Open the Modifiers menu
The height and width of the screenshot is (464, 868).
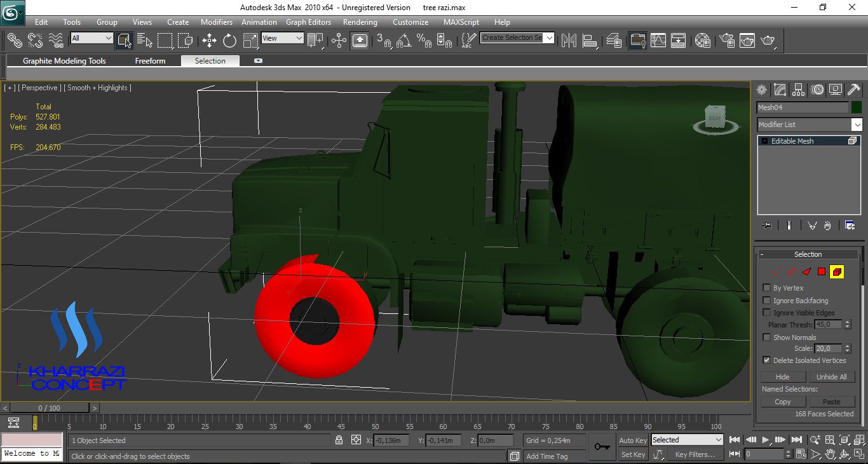point(217,22)
